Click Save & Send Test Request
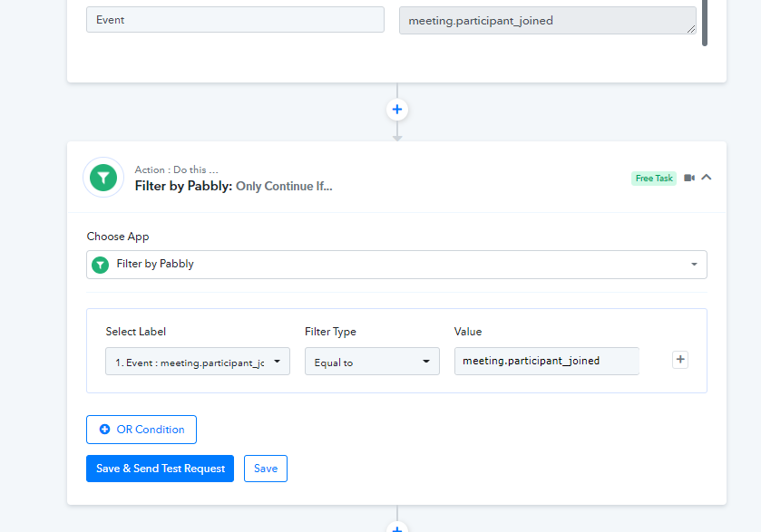Image resolution: width=761 pixels, height=532 pixels. click(161, 469)
